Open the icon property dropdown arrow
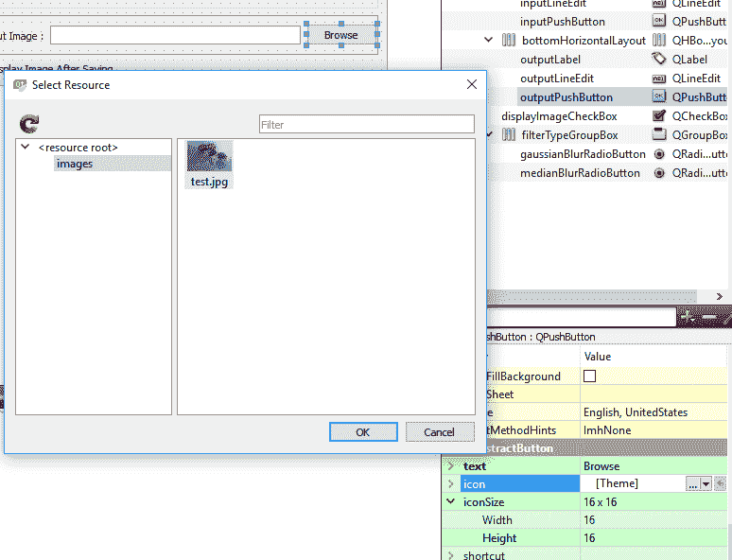Screen dimensions: 732x560 coord(706,483)
